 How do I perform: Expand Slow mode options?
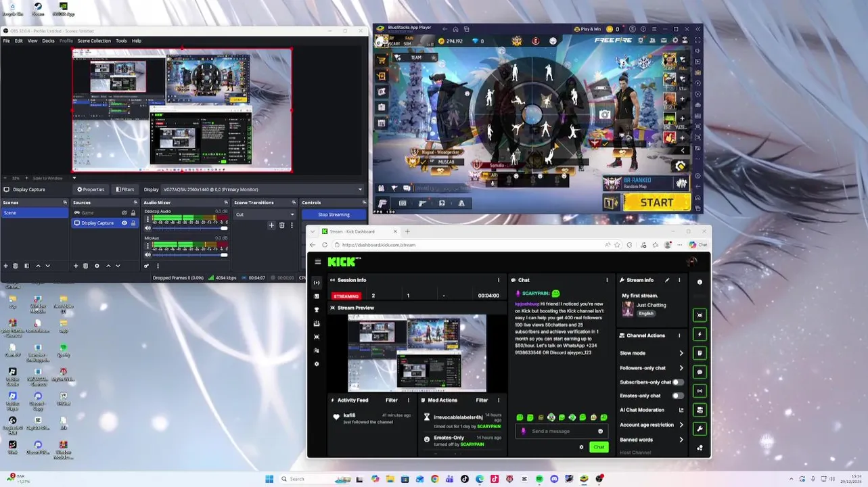coord(681,353)
